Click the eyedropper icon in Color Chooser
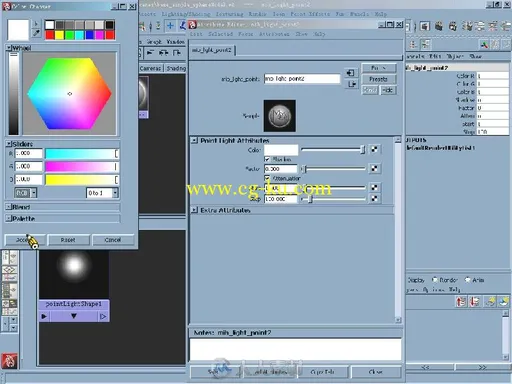Image resolution: width=512 pixels, height=384 pixels. (36, 33)
